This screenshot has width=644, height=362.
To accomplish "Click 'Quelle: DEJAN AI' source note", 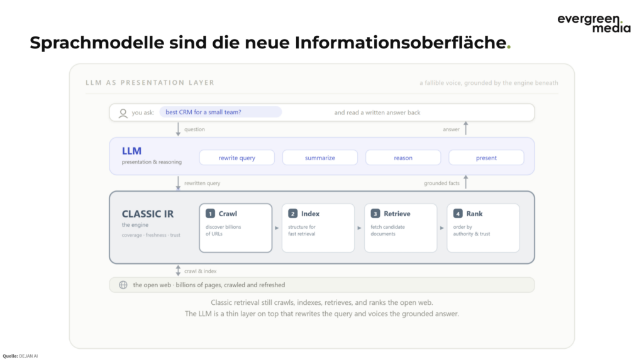I will (20, 356).
